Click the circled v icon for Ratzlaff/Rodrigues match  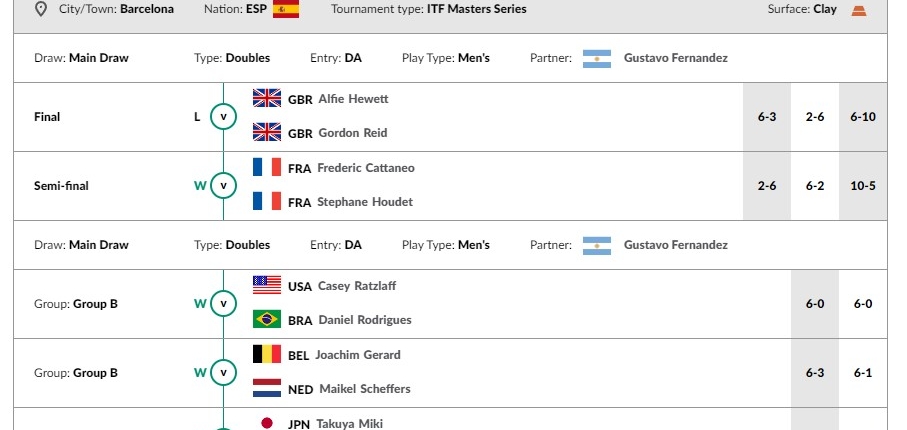click(x=223, y=304)
